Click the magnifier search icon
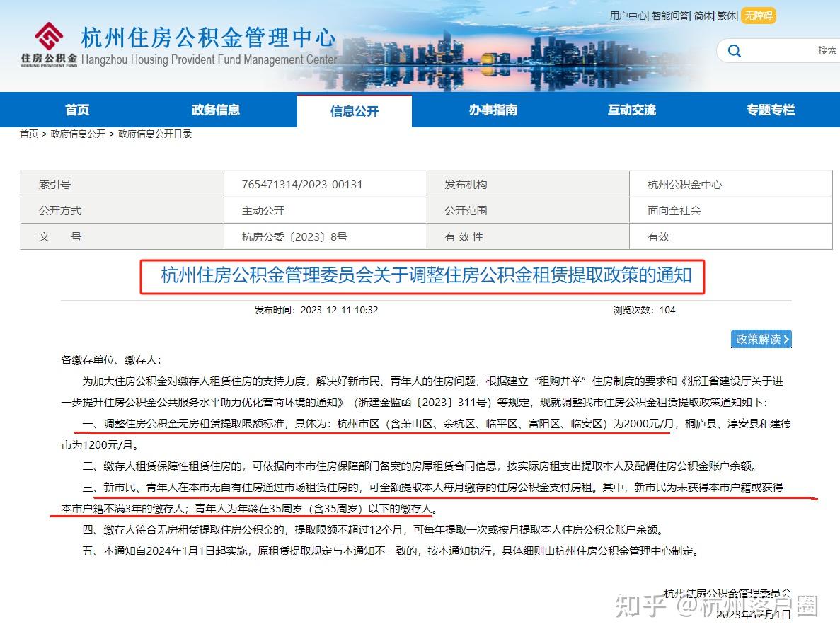The height and width of the screenshot is (639, 840). tap(735, 51)
